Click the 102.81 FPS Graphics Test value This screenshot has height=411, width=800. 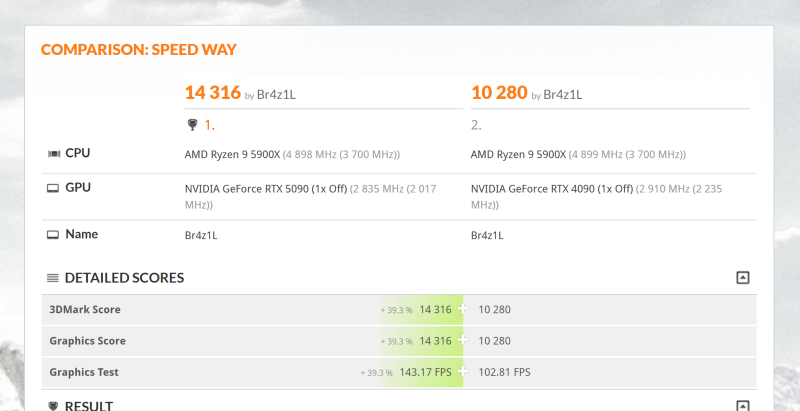(505, 372)
